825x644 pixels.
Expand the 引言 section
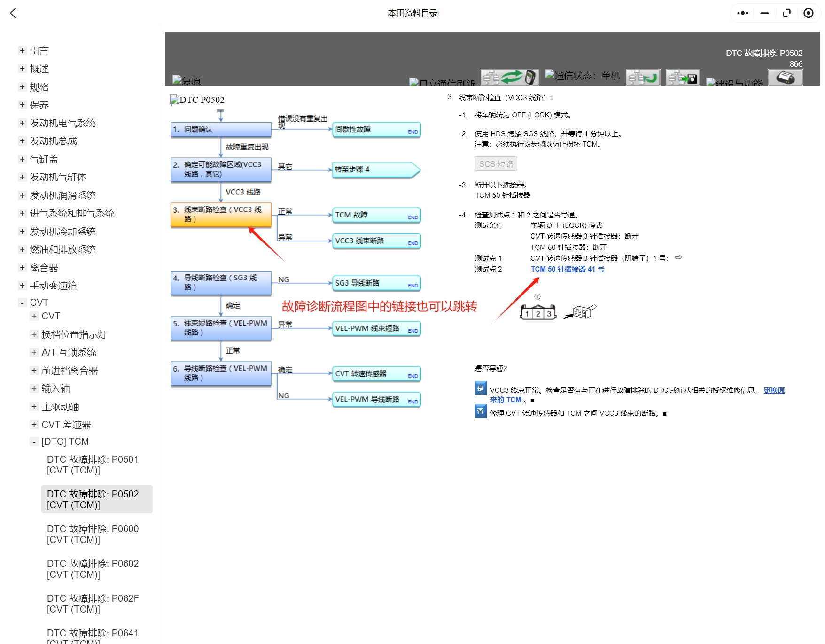(x=22, y=50)
